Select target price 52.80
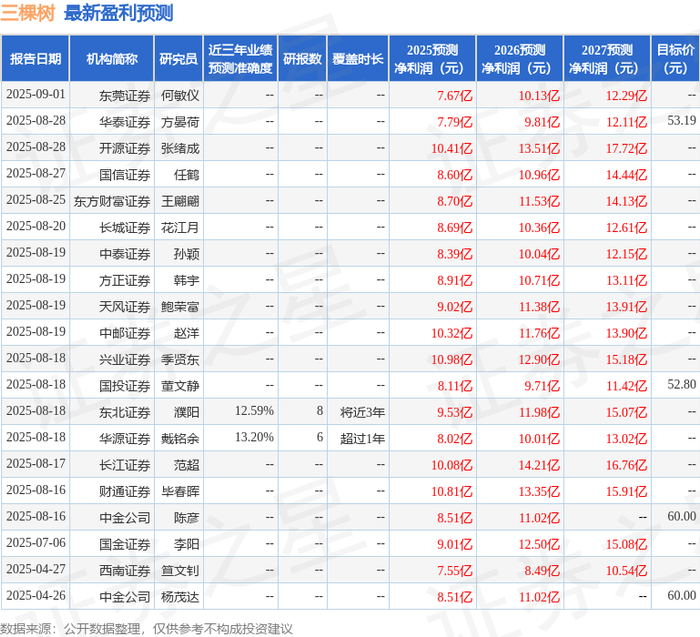Viewport: 700px width, 637px height. (682, 384)
